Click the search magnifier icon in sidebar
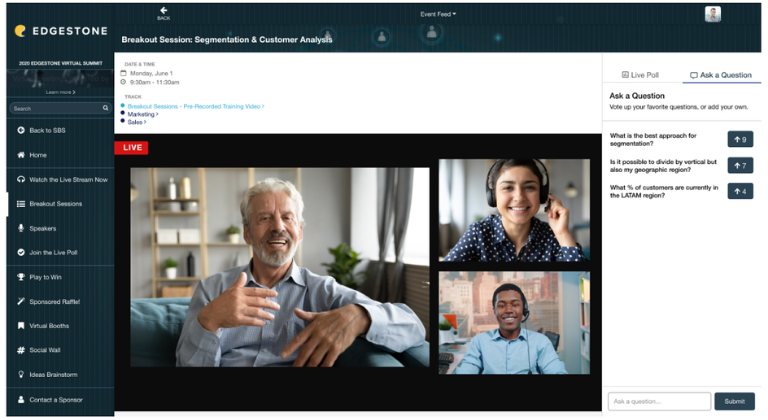 [105, 108]
